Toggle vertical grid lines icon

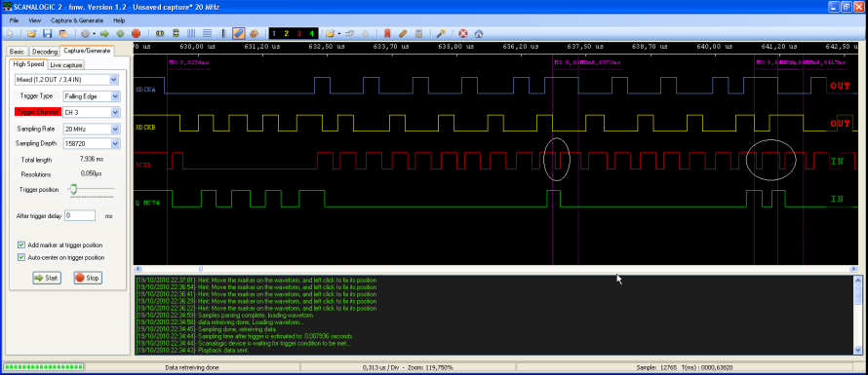coord(192,34)
